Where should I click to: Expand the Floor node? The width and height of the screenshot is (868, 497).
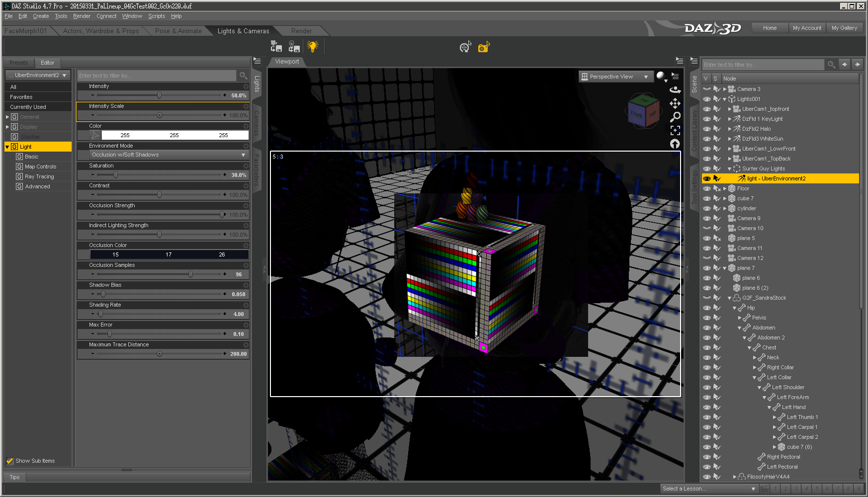[x=725, y=188]
